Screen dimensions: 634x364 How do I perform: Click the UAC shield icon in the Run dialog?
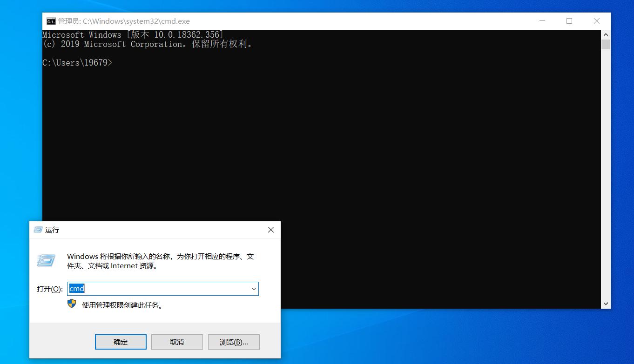[x=71, y=304]
